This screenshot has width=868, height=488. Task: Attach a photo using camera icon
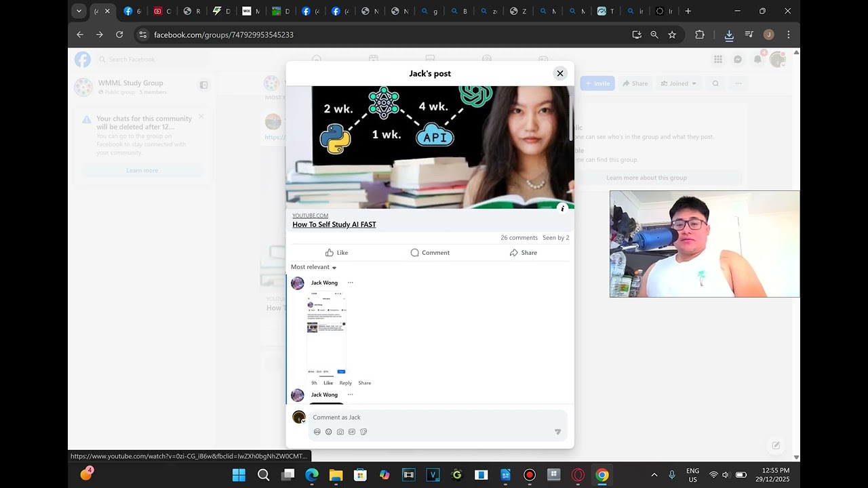340,432
